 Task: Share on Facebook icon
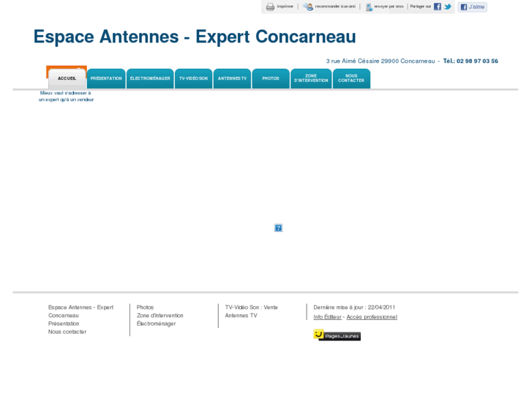(x=438, y=7)
